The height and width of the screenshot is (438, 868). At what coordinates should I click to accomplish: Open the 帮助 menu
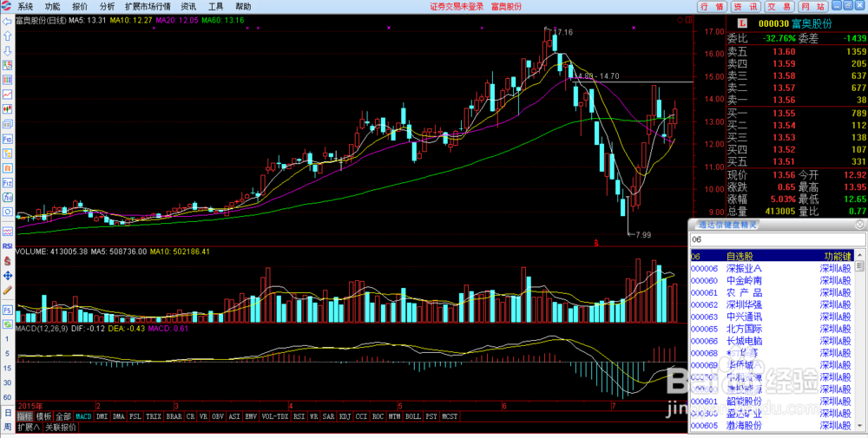(243, 7)
